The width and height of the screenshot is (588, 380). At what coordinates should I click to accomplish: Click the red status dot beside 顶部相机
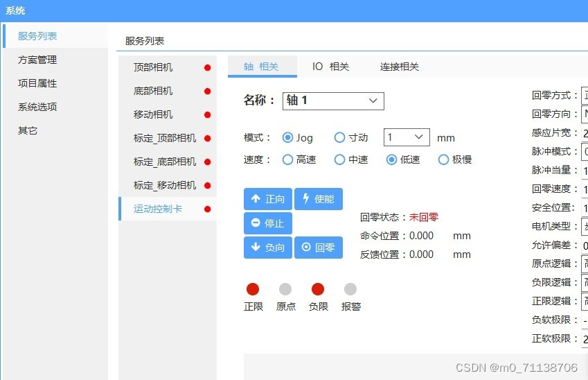[x=207, y=67]
